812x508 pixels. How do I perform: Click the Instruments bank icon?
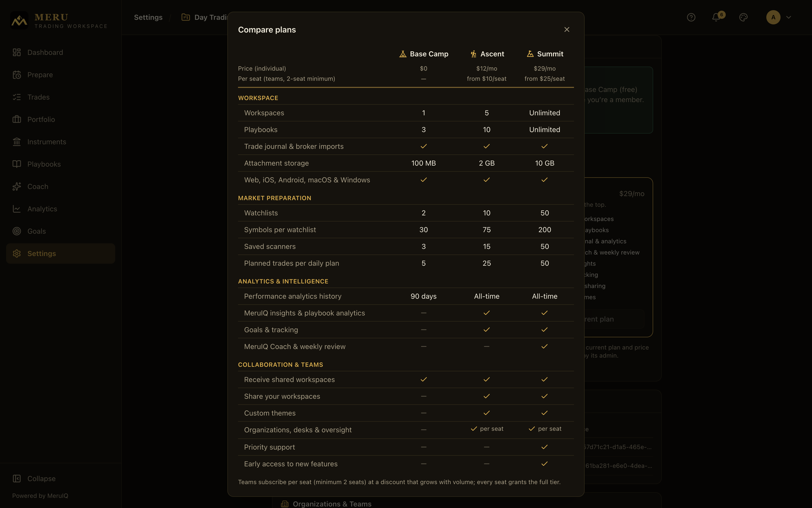coord(17,142)
